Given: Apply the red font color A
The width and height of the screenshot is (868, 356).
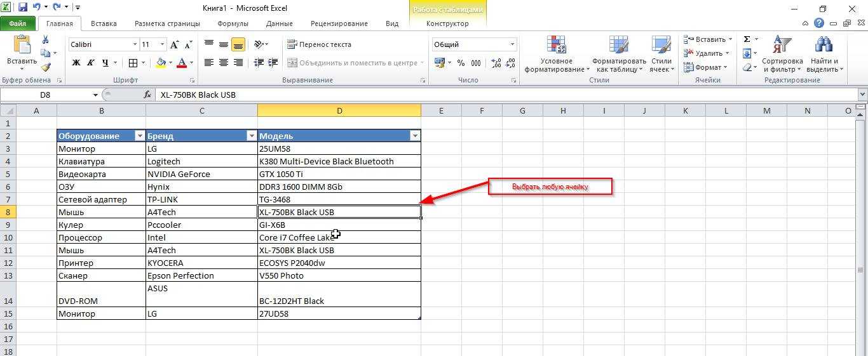Looking at the screenshot, I should pos(182,63).
